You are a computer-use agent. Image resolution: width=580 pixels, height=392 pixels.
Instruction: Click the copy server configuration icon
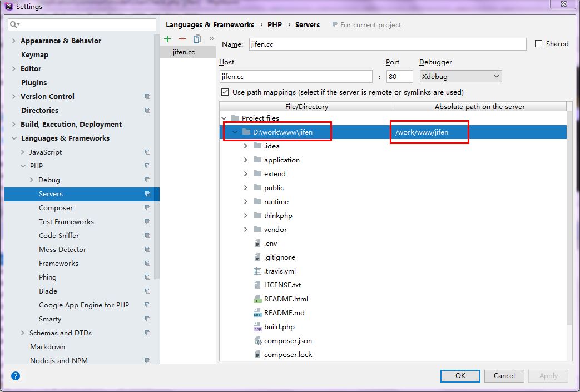coord(197,39)
